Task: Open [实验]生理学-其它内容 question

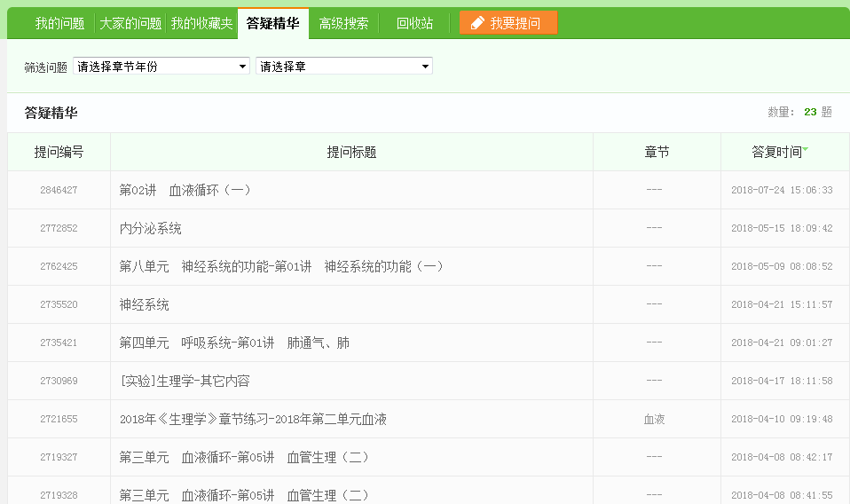Action: pos(185,382)
